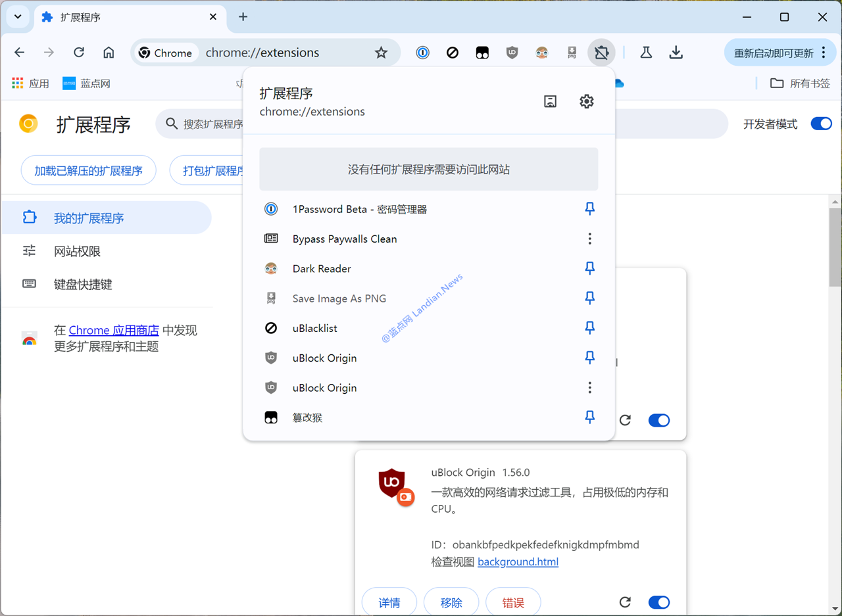View Errors (错误) for uBlock Origin
Screen dimensions: 842x616
pyautogui.click(x=513, y=602)
